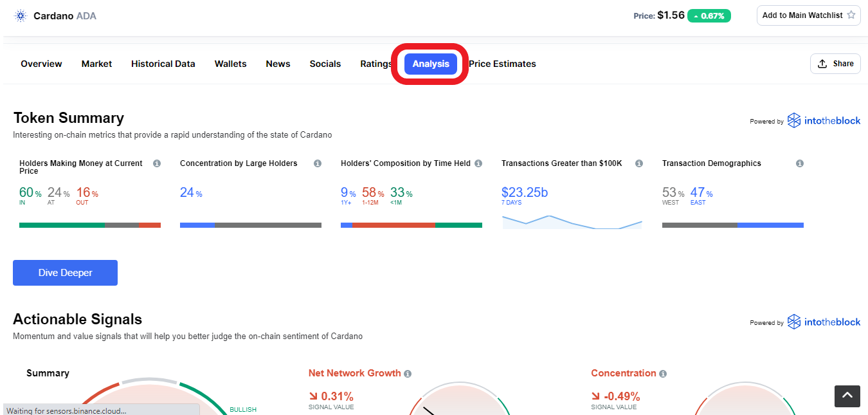Image resolution: width=868 pixels, height=415 pixels.
Task: Click the scroll-to-top arrow button
Action: pyautogui.click(x=847, y=396)
